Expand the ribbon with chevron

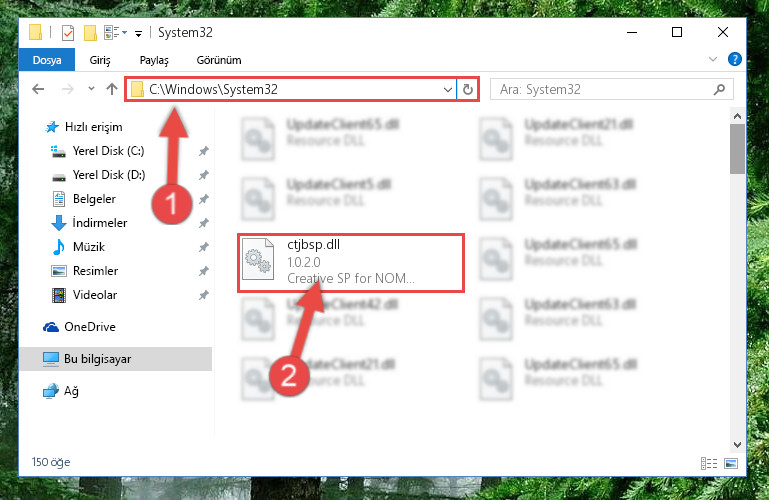713,59
